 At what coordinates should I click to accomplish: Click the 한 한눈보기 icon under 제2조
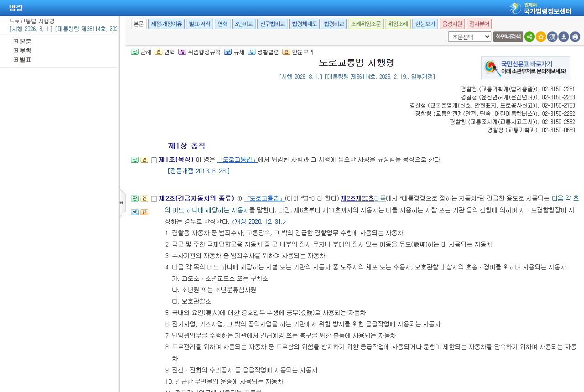pos(144,212)
